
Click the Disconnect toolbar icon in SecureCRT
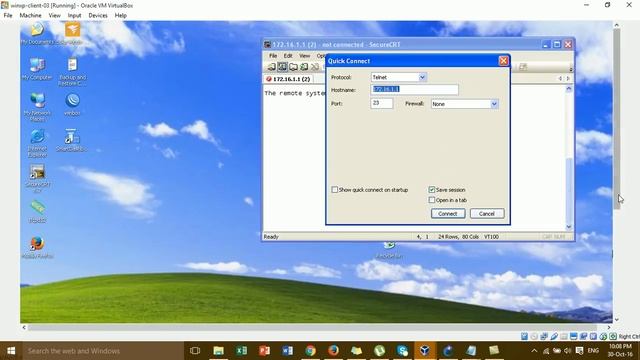coord(315,67)
